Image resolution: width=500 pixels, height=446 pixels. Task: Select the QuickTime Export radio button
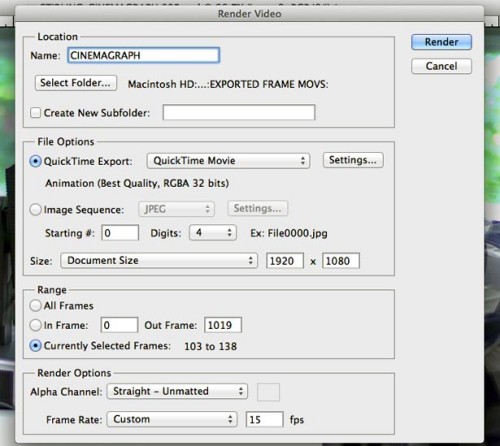tap(35, 161)
